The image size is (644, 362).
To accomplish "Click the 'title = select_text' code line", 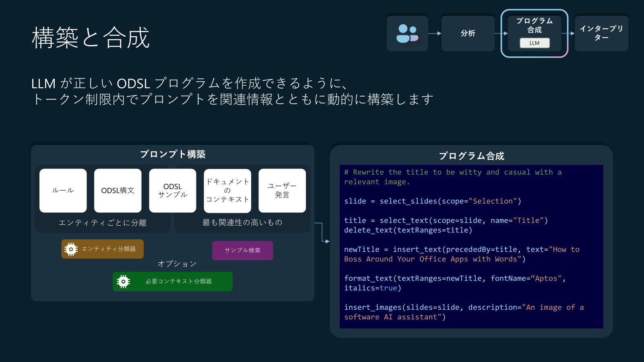I will (x=446, y=220).
